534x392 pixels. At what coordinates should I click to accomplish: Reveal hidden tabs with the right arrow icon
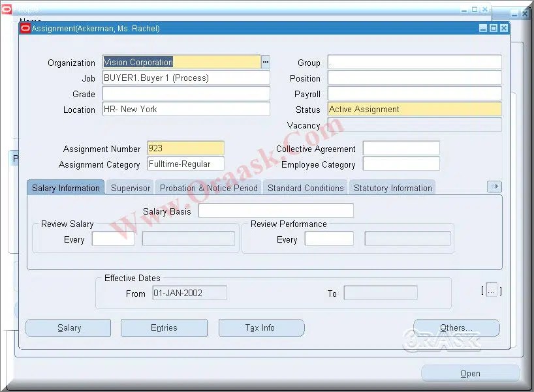pos(495,186)
